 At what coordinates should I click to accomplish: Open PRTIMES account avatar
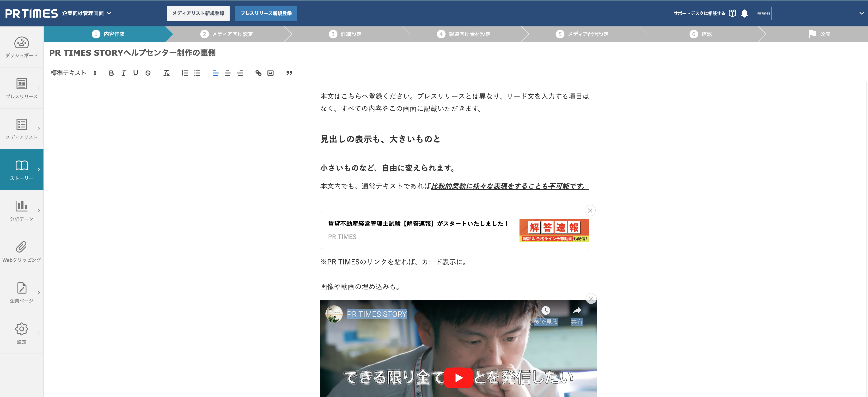(764, 13)
